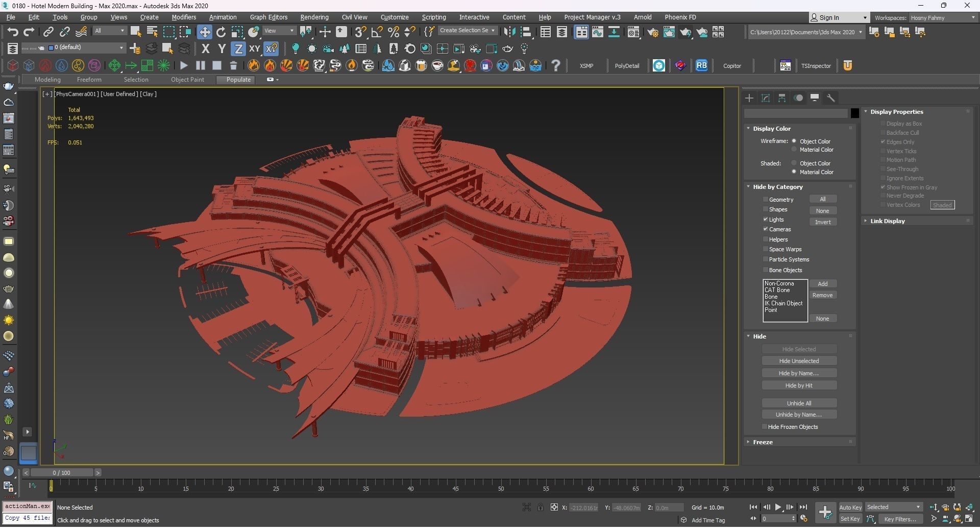Open the Key Filters dialog button
The image size is (980, 531).
(x=900, y=519)
